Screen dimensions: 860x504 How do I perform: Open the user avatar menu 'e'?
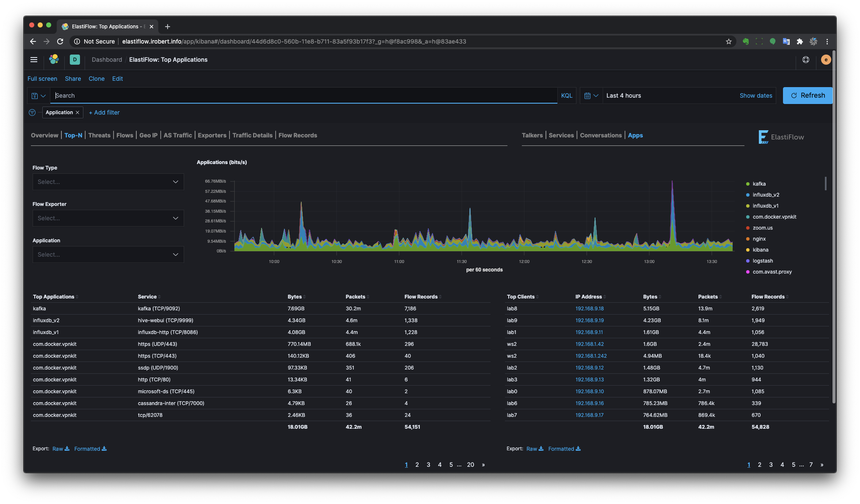[826, 60]
